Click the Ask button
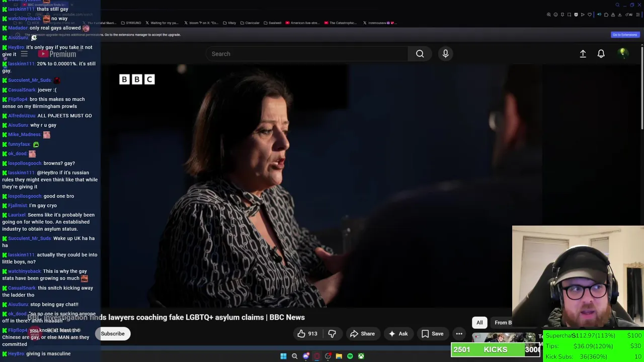Image resolution: width=644 pixels, height=362 pixels. click(x=397, y=334)
